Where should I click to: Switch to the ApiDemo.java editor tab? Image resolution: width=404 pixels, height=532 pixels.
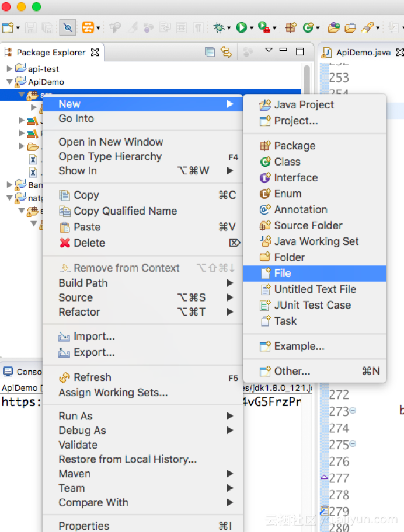[363, 52]
